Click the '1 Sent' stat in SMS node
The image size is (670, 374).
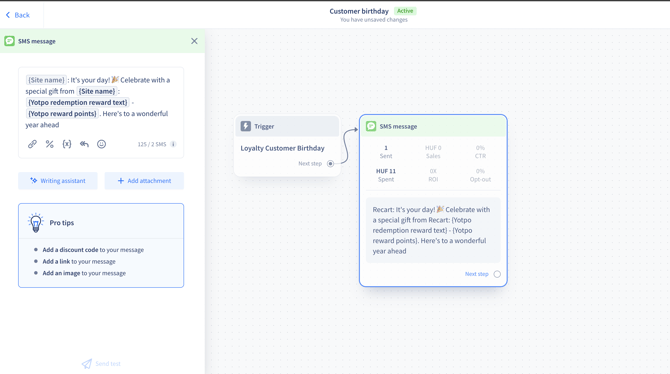click(386, 152)
